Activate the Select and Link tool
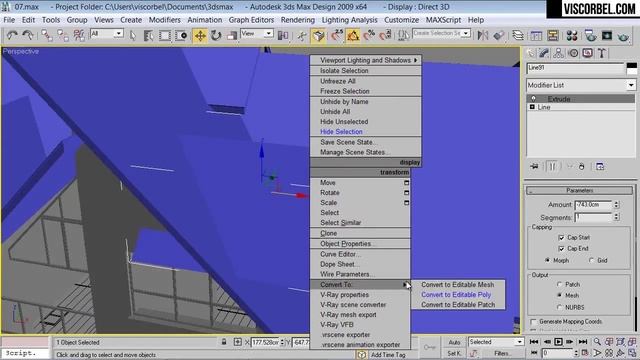 pyautogui.click(x=47, y=36)
